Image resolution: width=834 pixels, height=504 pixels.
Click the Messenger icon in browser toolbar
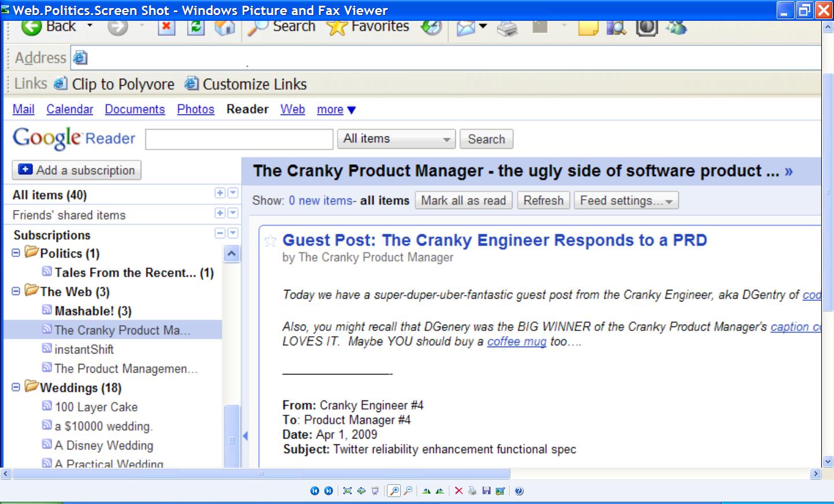(676, 27)
